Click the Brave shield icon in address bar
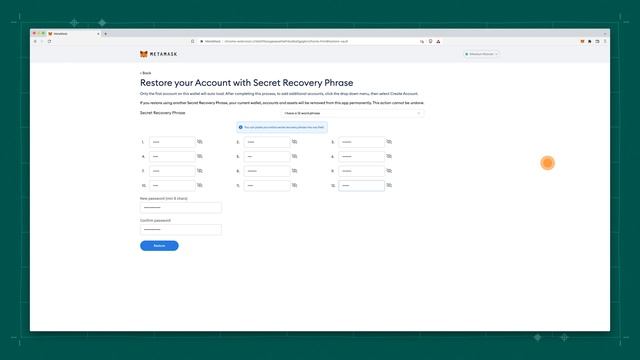 430,41
